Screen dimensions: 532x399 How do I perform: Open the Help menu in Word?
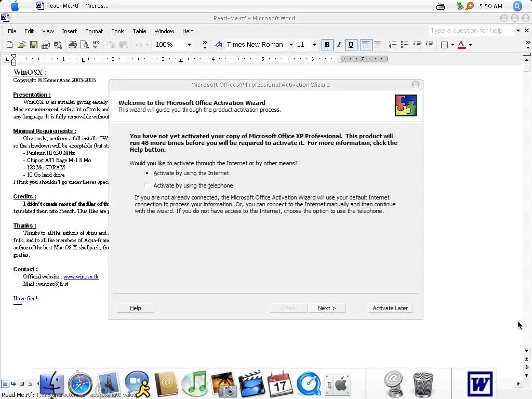tap(188, 31)
